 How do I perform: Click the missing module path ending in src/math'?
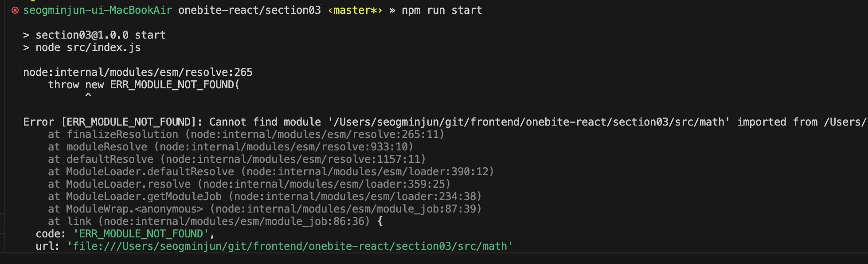pos(529,122)
